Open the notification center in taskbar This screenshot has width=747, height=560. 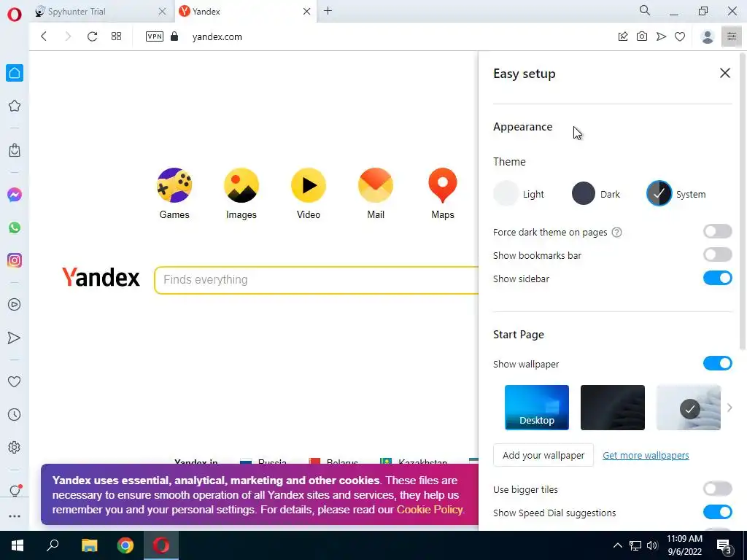click(x=724, y=545)
